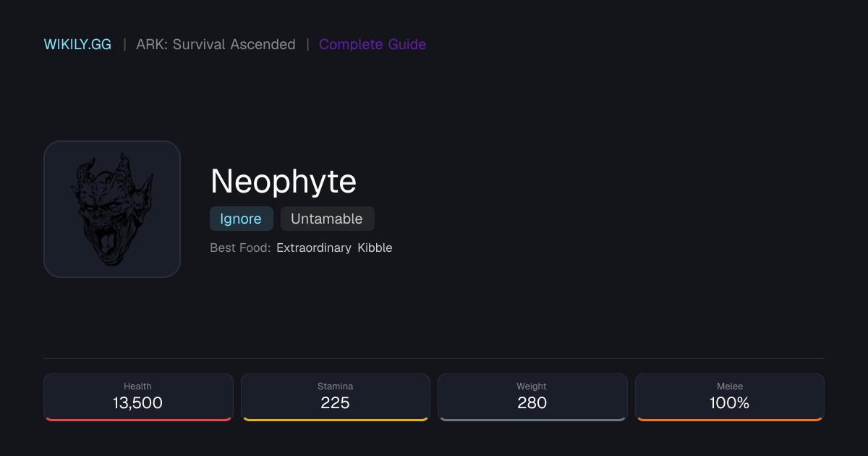
Task: Click the Melee stat label
Action: pos(729,387)
